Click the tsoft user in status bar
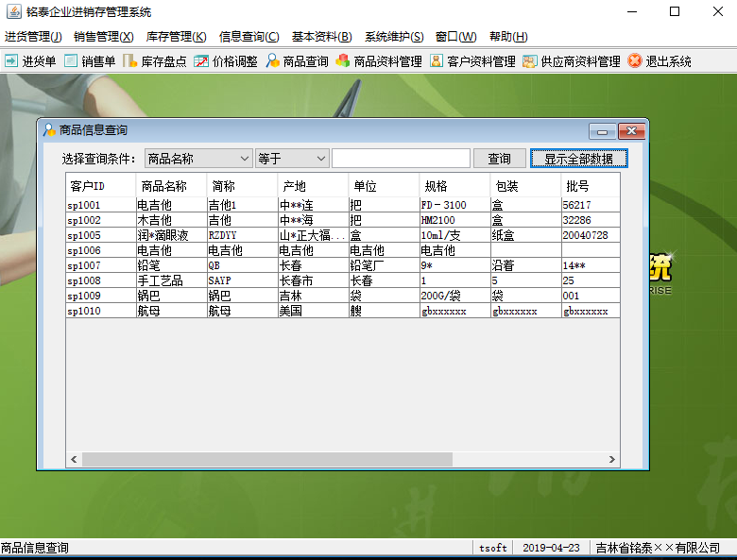 pos(492,548)
